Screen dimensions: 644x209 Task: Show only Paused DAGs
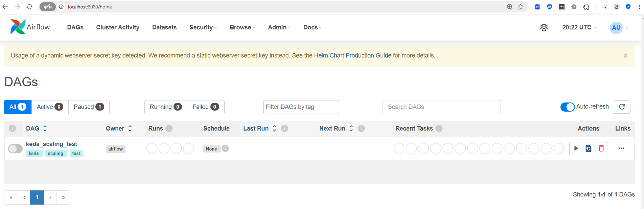tap(89, 107)
